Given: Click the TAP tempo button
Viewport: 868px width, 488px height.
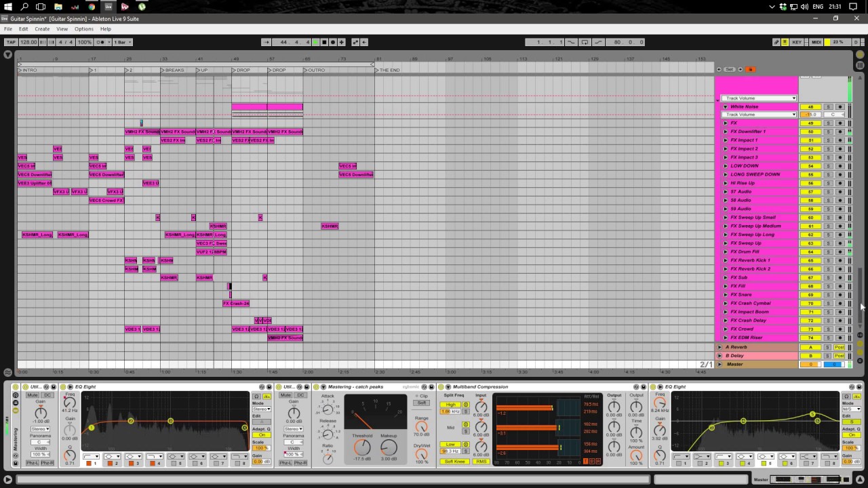Looking at the screenshot, I should tap(11, 42).
